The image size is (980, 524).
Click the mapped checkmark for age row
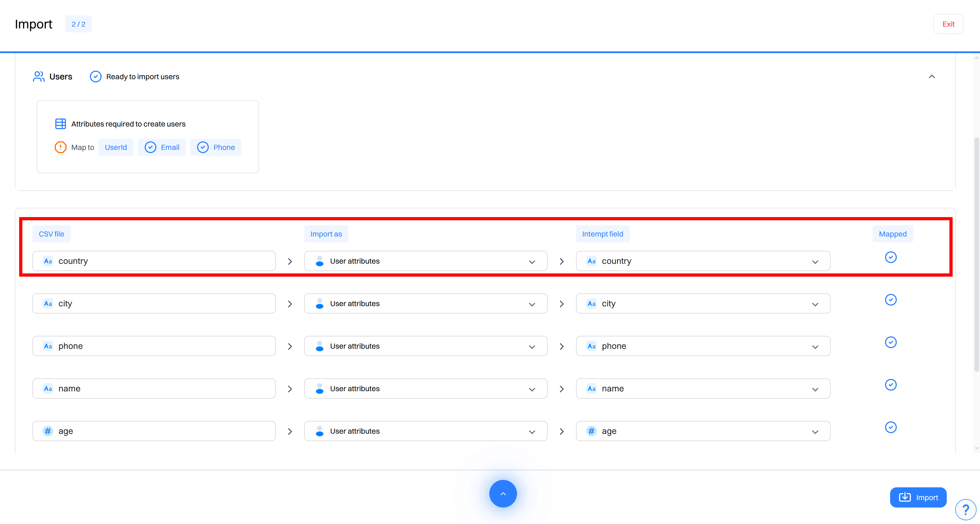coord(891,428)
